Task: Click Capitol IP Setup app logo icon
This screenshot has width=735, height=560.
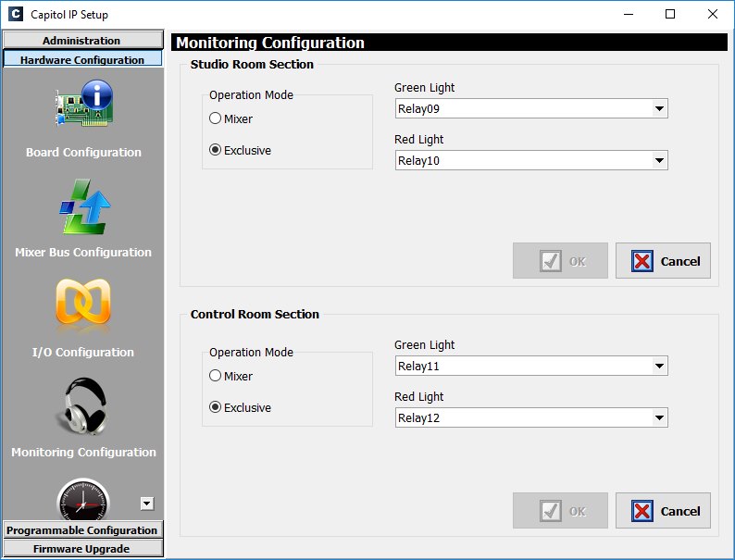Action: [16, 14]
